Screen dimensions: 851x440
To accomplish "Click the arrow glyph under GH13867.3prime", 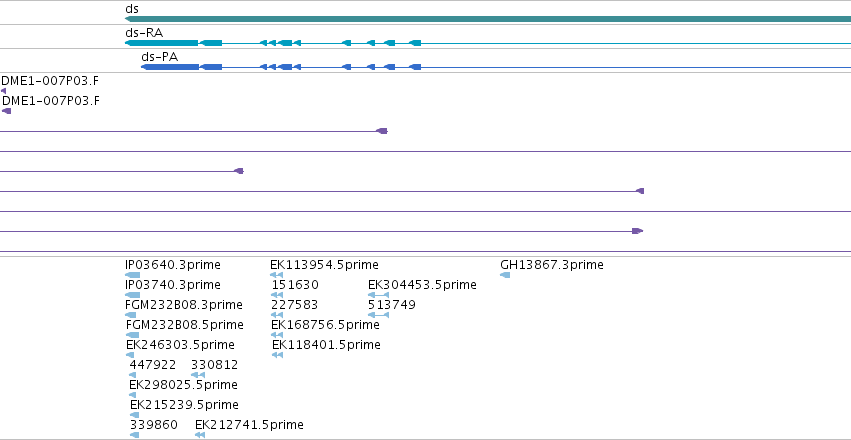I will pos(505,275).
